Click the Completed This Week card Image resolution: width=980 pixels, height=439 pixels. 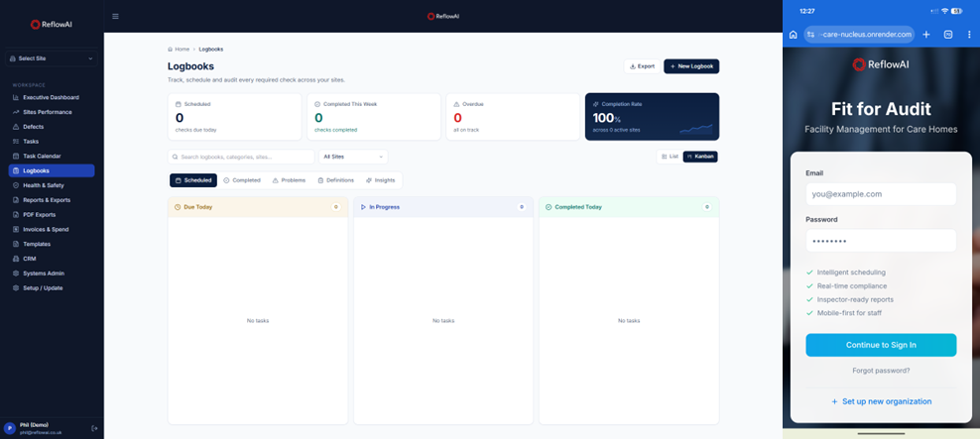tap(374, 117)
